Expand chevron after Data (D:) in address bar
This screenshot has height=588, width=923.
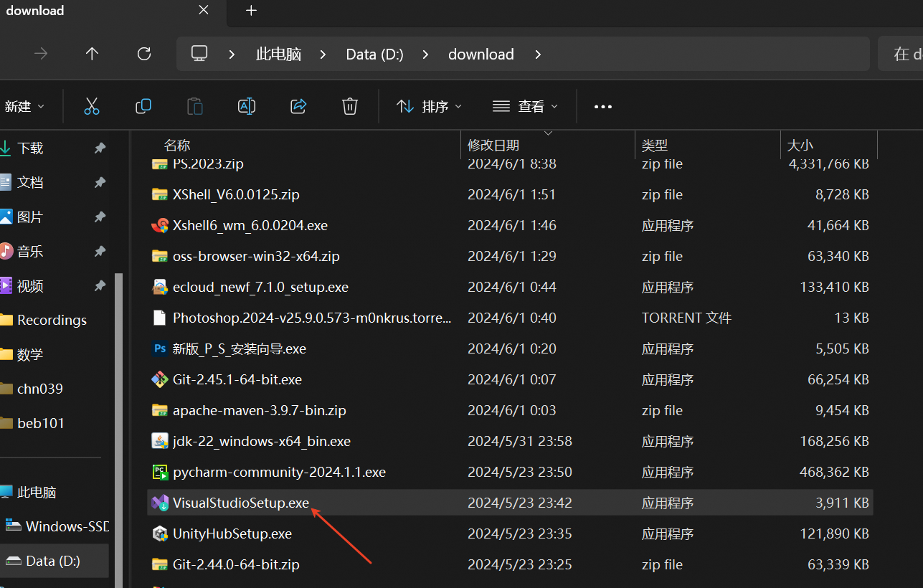426,54
